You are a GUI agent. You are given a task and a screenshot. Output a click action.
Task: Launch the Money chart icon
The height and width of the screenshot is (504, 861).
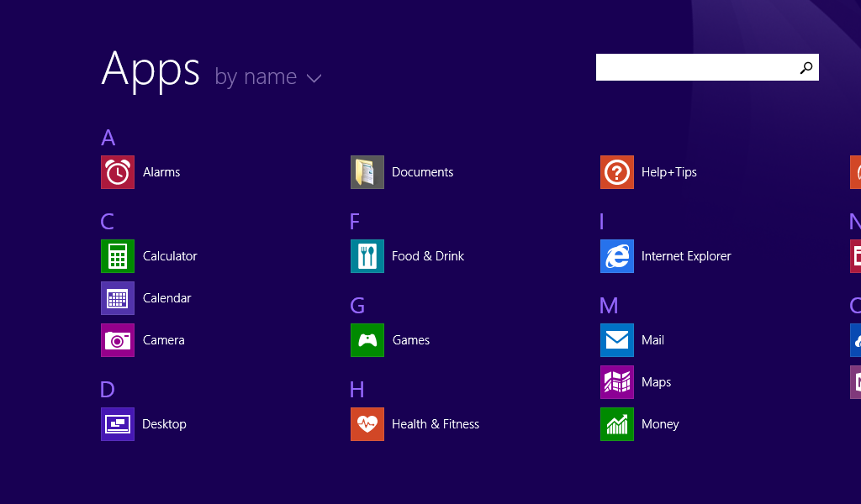point(617,424)
